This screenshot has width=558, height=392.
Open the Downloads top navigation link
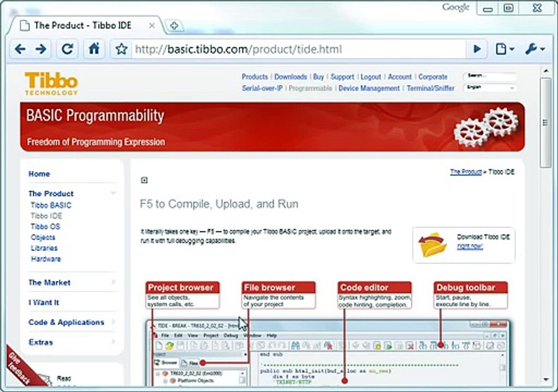(x=290, y=77)
